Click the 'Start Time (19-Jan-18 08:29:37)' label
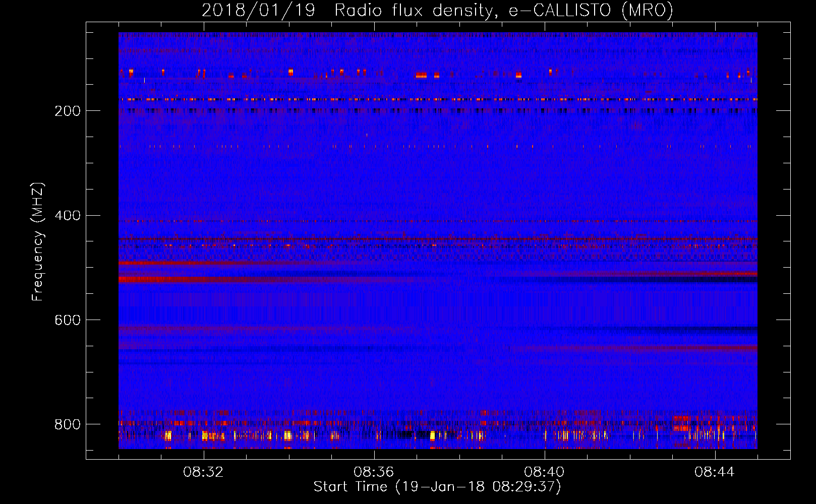The image size is (816, 504). 437,487
